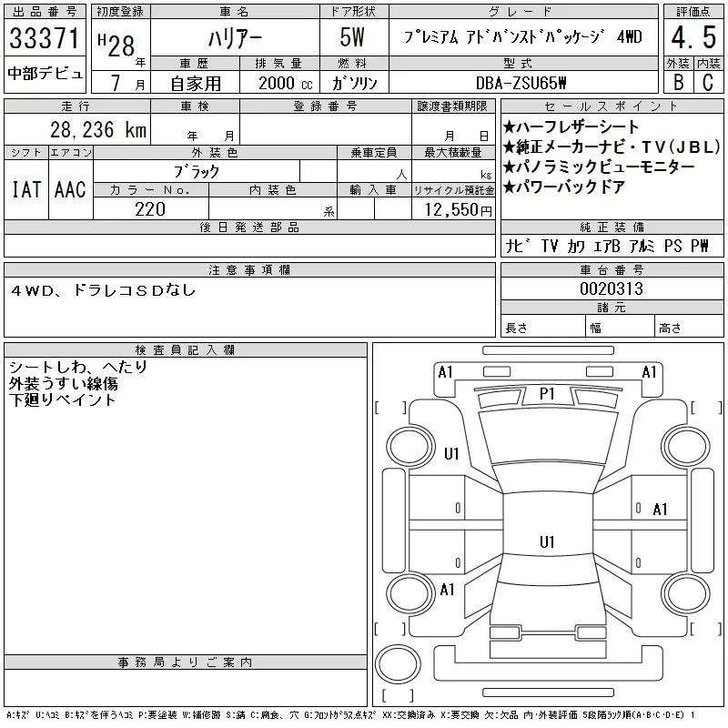Click the chassis number 0020313
728x728 pixels.
(x=612, y=288)
